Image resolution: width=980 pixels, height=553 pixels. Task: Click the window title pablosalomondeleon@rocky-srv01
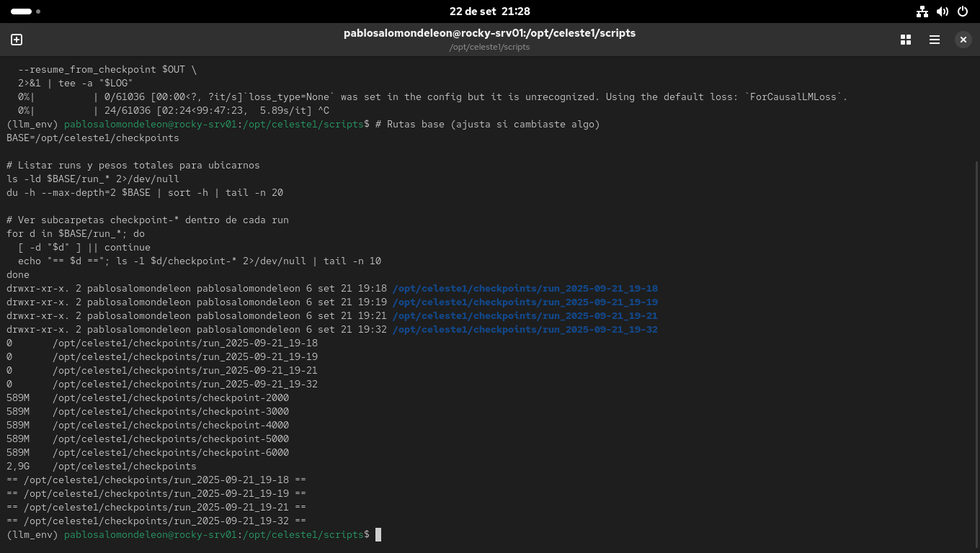coord(489,33)
